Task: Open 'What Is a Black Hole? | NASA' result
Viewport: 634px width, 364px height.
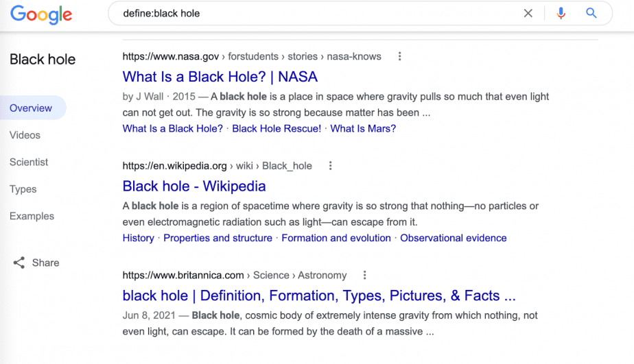Action: pyautogui.click(x=220, y=77)
